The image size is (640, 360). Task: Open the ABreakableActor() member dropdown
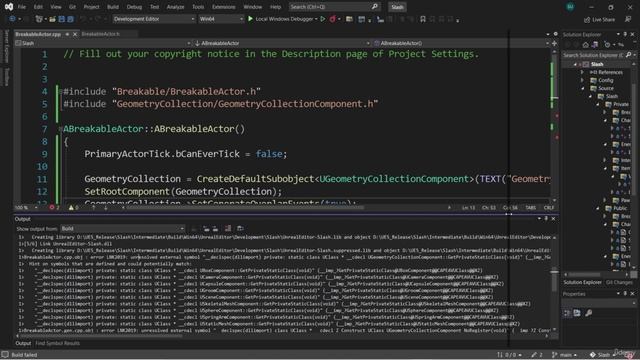[461, 43]
